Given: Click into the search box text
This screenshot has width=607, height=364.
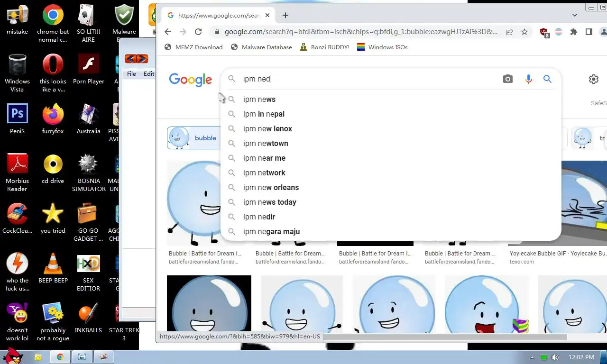Looking at the screenshot, I should point(257,79).
